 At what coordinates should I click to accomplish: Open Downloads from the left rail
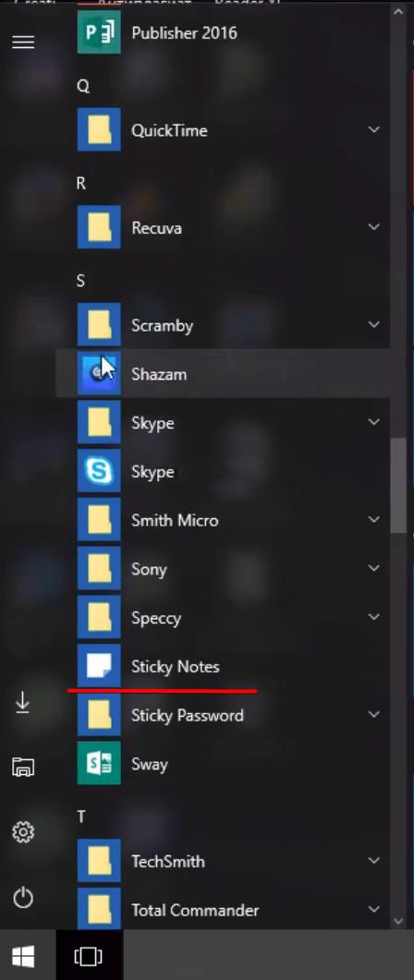[x=23, y=703]
